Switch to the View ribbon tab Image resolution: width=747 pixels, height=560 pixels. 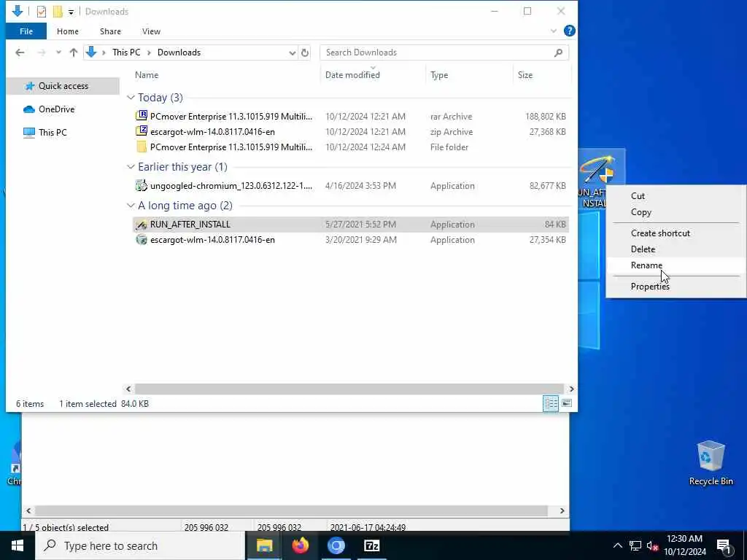coord(151,31)
